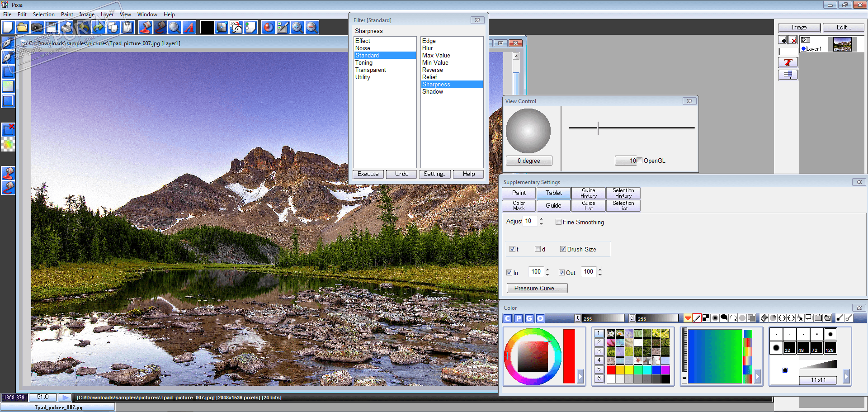Select the red letter A text tool
The height and width of the screenshot is (412, 868).
tap(189, 28)
